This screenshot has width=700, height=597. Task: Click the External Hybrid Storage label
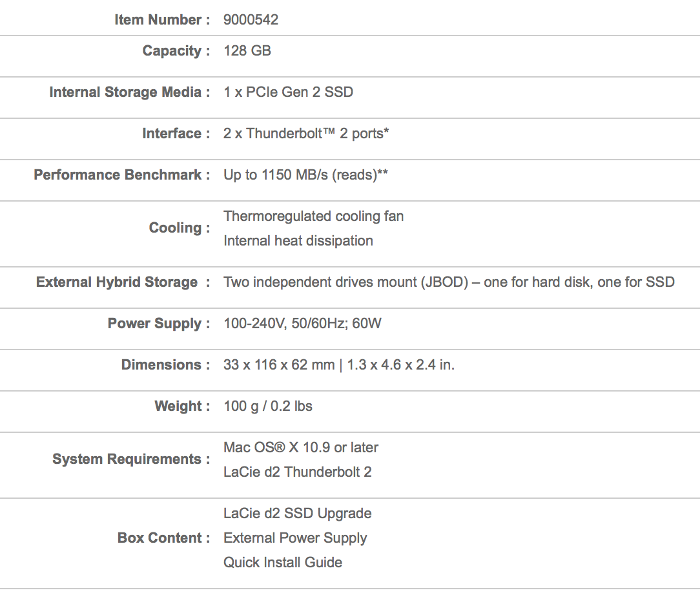tap(123, 282)
